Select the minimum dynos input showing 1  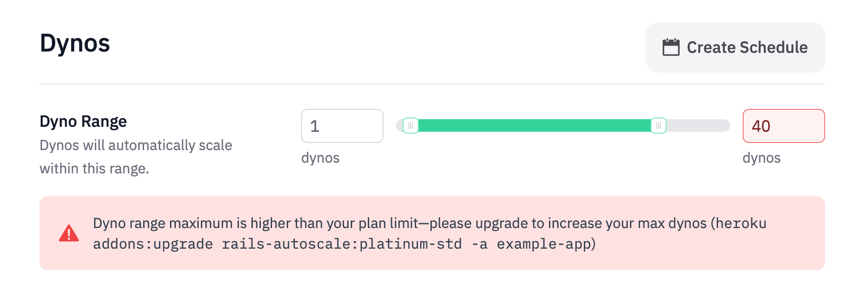[x=342, y=126]
